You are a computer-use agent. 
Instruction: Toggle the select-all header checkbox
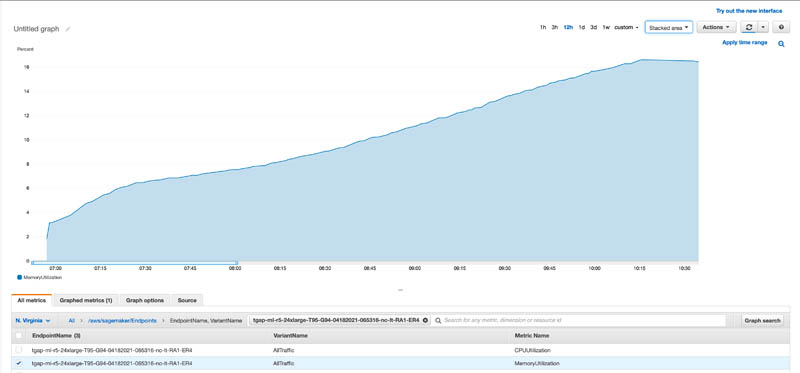[x=19, y=335]
